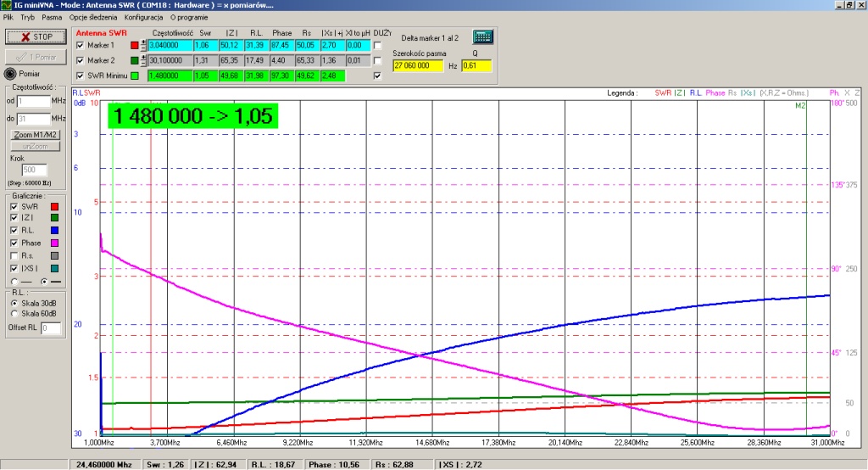
Task: Click the red SWR color swatch
Action: pos(55,206)
